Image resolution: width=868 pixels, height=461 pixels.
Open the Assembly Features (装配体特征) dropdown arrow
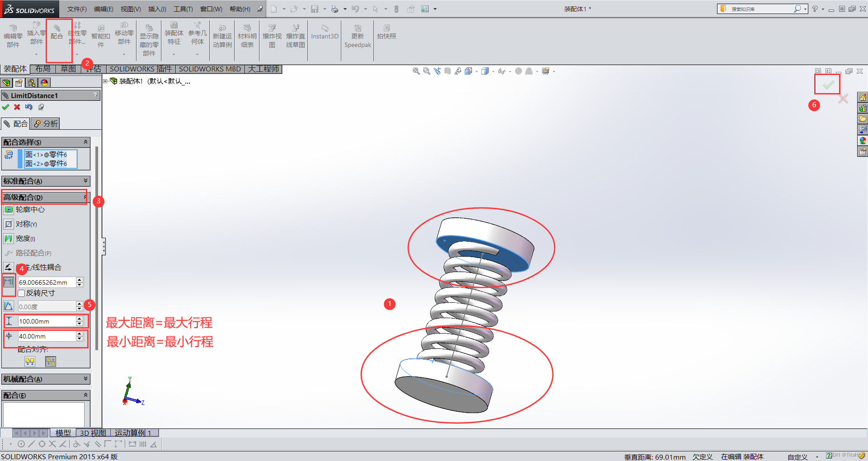[174, 54]
